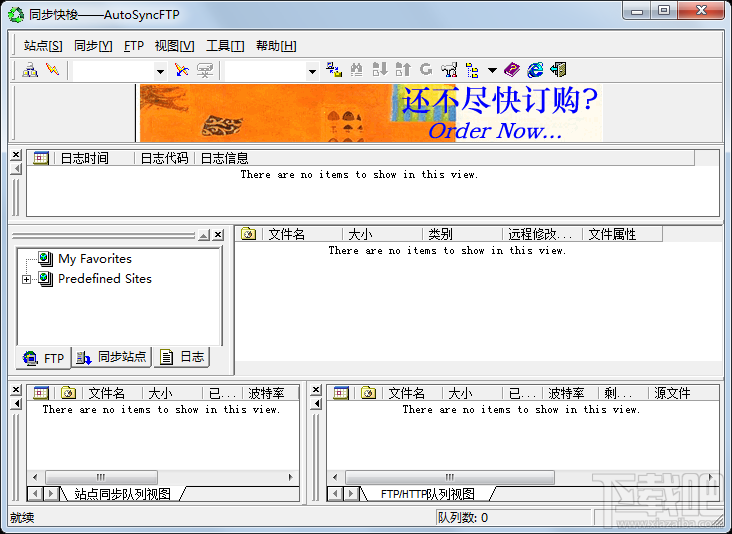Screen dimensions: 732x534
Task: Open the 视图[V] menu
Action: click(x=174, y=46)
